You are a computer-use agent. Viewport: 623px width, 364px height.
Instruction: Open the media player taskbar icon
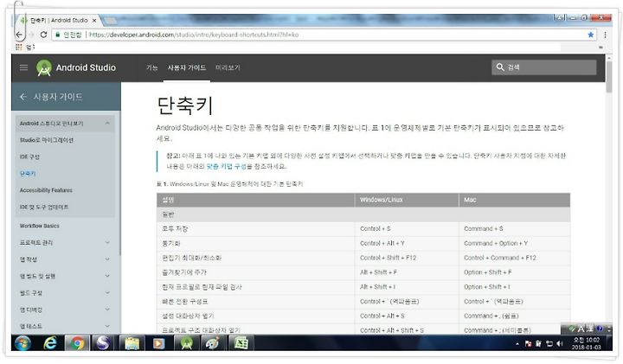pos(159,343)
